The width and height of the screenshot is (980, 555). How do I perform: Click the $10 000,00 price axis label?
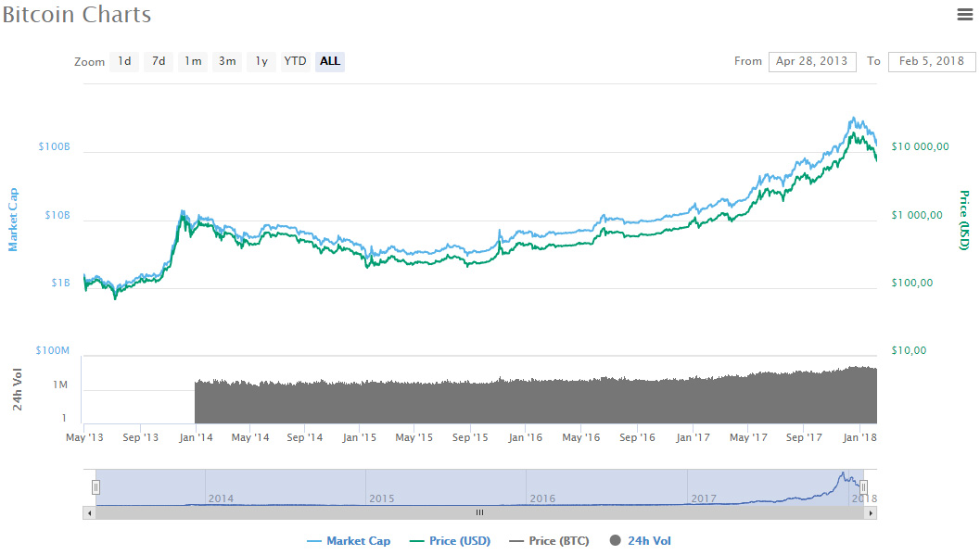[920, 146]
